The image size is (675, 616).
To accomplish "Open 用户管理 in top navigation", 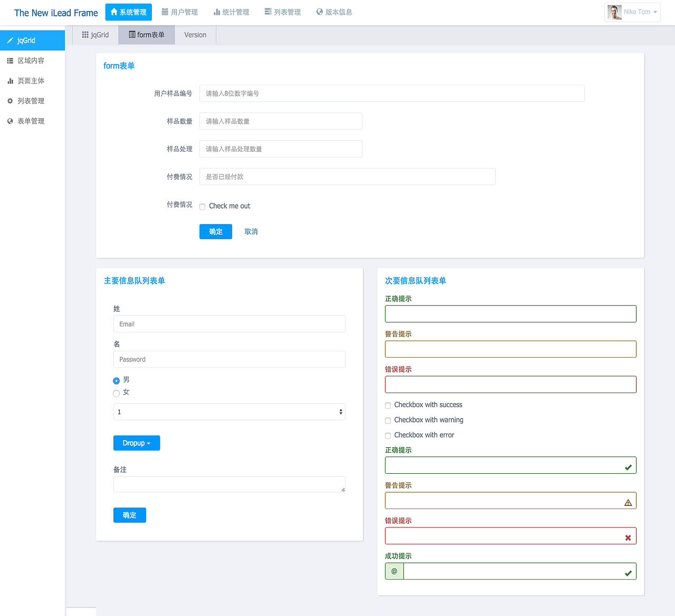I will click(179, 12).
